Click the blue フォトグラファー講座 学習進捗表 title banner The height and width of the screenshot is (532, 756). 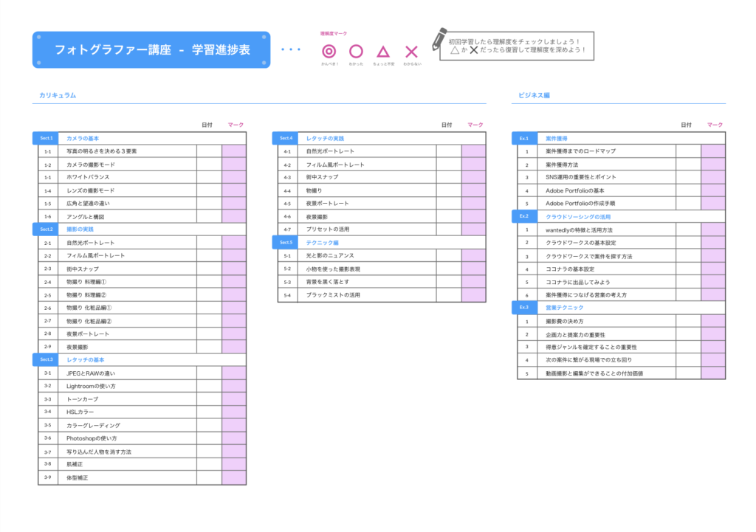151,49
